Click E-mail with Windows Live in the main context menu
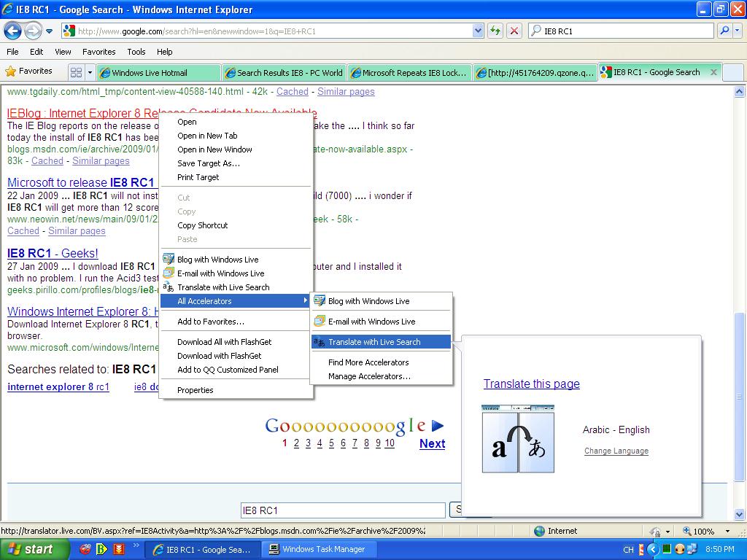747x560 pixels. point(236,273)
